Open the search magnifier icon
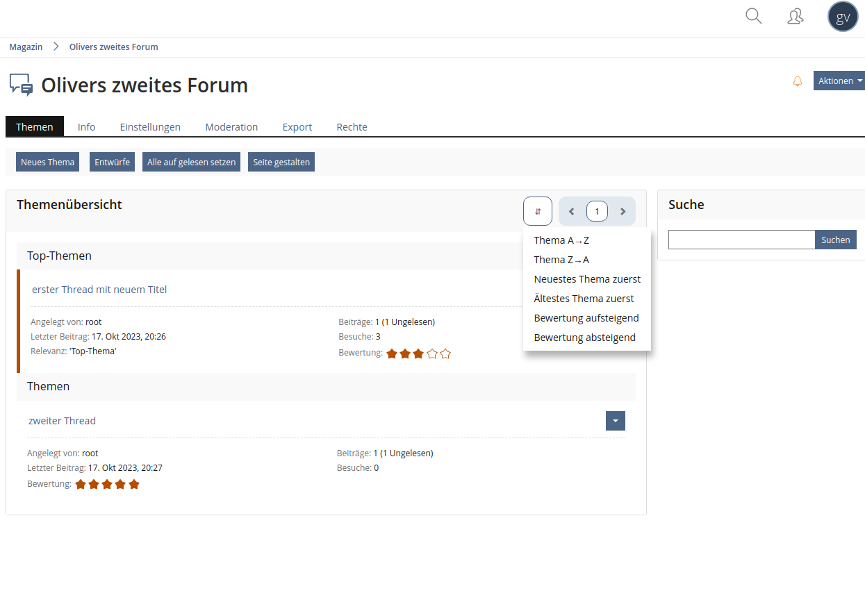The height and width of the screenshot is (616, 865). 753,16
